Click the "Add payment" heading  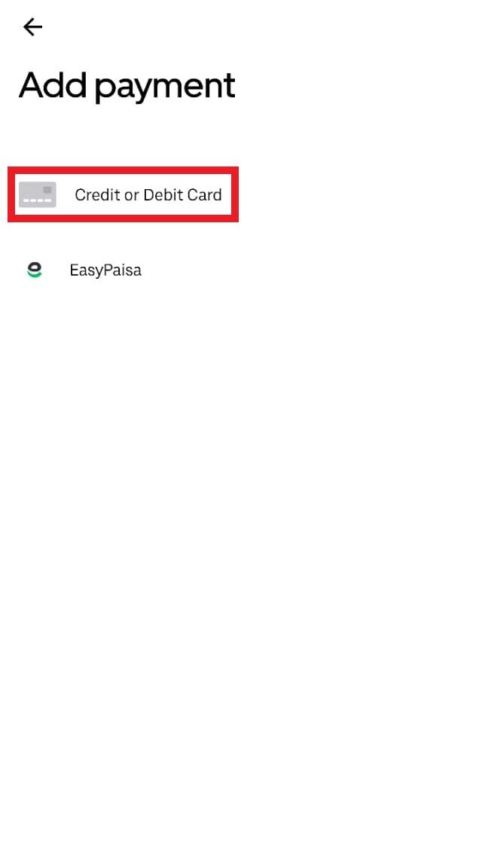pos(127,86)
